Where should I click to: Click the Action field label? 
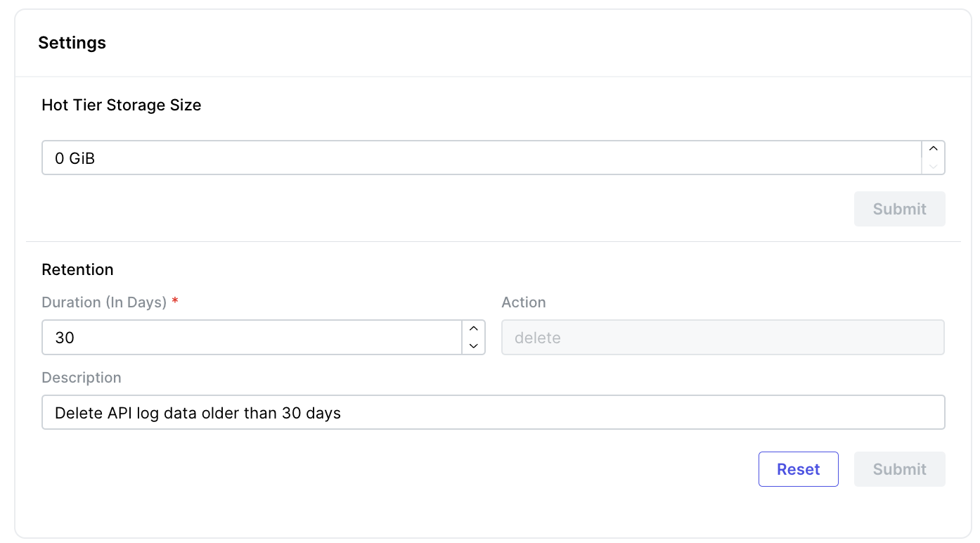[x=524, y=302]
